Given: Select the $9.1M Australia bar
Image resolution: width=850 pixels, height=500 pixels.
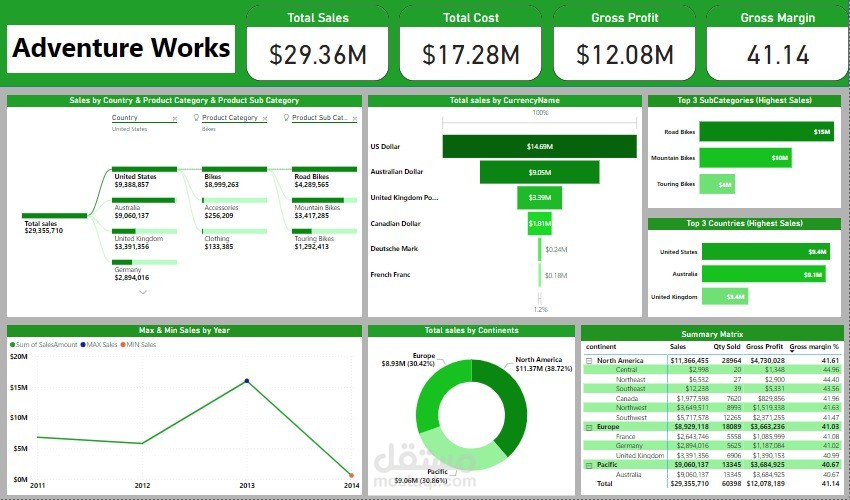Looking at the screenshot, I should (x=764, y=274).
